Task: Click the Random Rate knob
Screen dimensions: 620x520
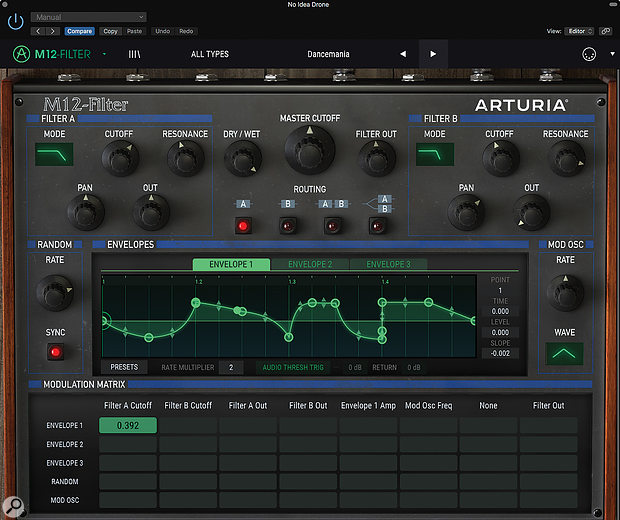Action: click(55, 293)
